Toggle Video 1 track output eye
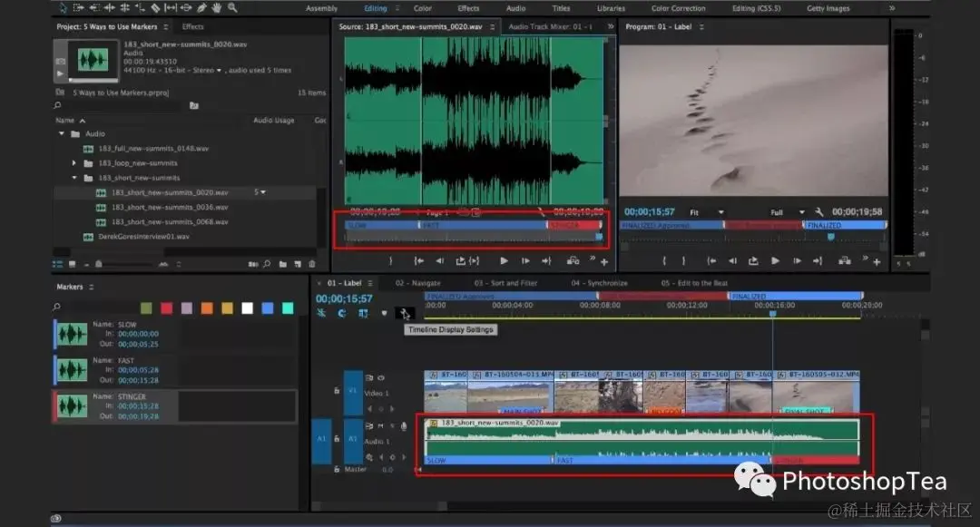 pyautogui.click(x=380, y=377)
